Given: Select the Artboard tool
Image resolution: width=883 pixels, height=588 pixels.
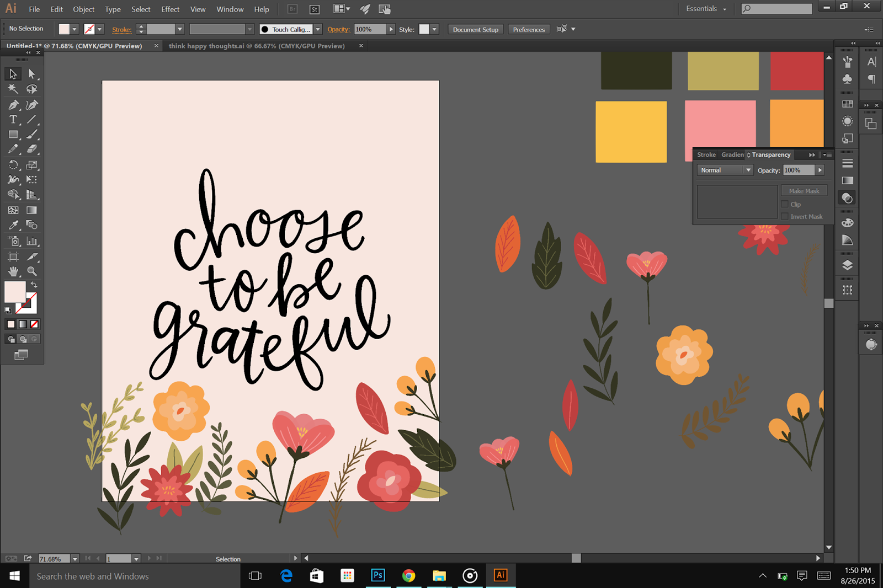Looking at the screenshot, I should [x=13, y=256].
